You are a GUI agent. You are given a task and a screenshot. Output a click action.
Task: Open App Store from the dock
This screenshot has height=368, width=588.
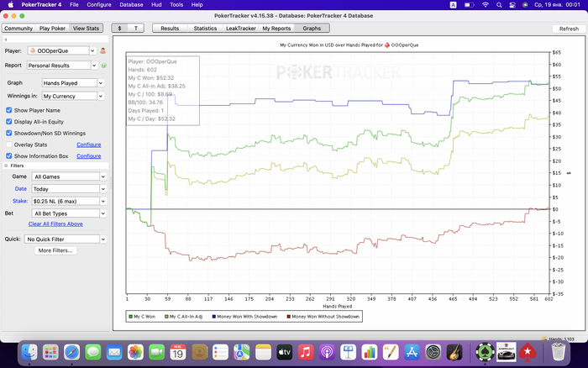[x=412, y=352]
